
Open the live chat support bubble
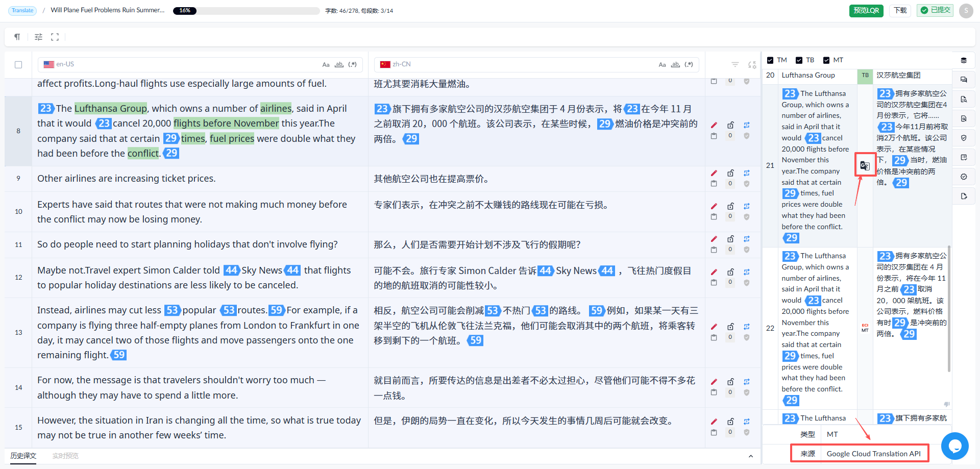(x=955, y=446)
